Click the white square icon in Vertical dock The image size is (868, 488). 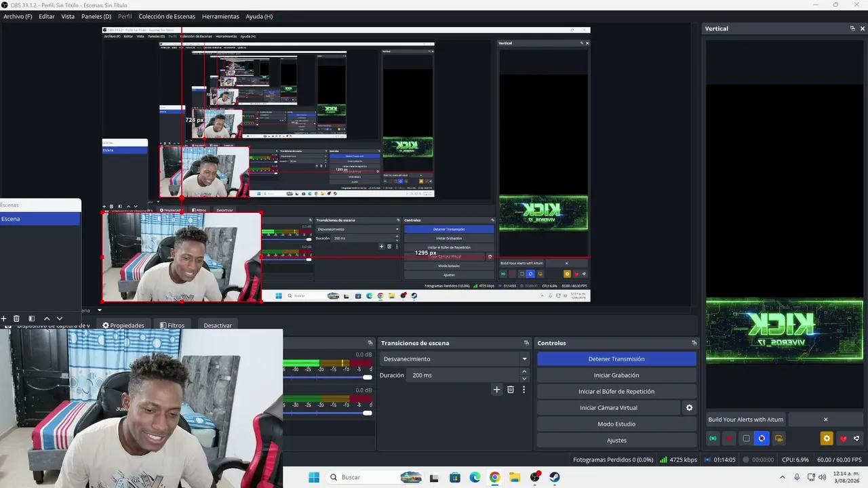(x=746, y=439)
